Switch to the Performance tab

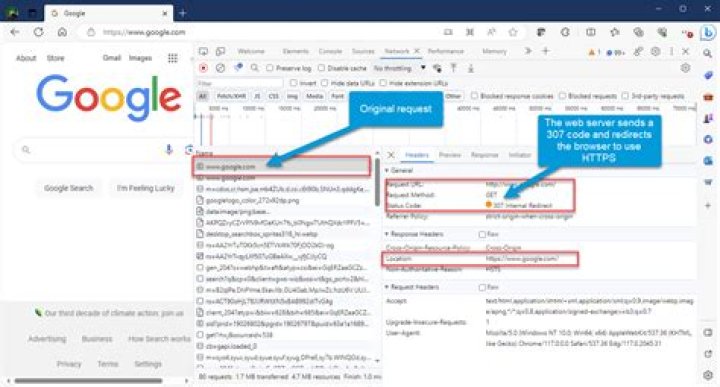(x=446, y=51)
